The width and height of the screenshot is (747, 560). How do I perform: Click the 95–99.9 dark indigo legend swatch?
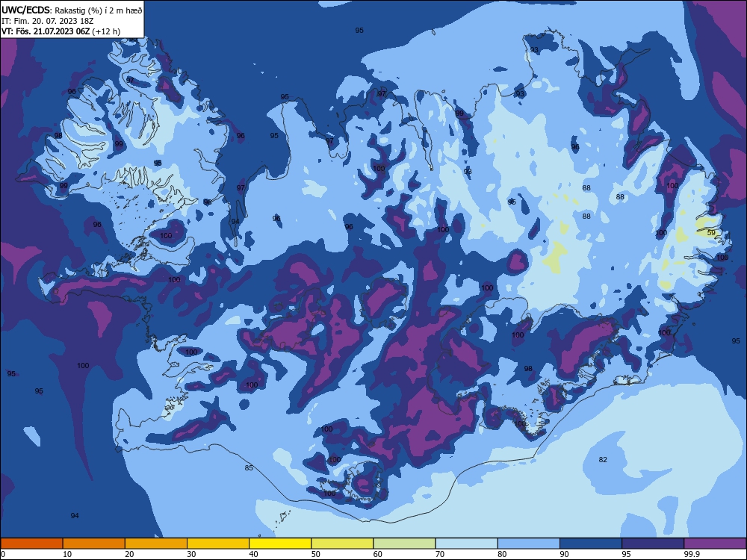pos(653,544)
